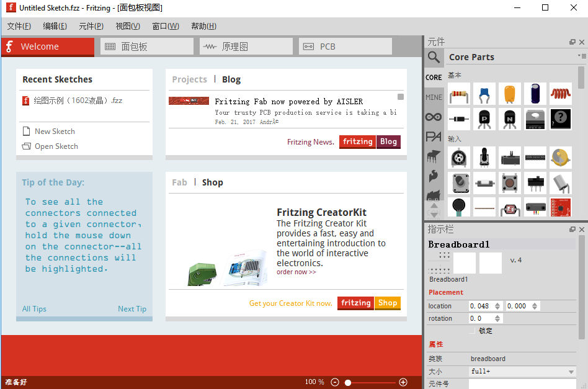Select the rotary potentiometer with shaft part
Image resolution: width=588 pixels, height=389 pixels.
[x=484, y=158]
